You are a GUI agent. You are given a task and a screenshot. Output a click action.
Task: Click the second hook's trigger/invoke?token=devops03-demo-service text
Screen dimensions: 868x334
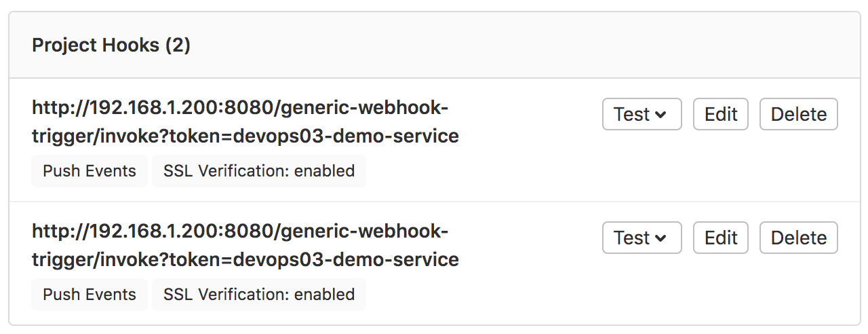245,260
